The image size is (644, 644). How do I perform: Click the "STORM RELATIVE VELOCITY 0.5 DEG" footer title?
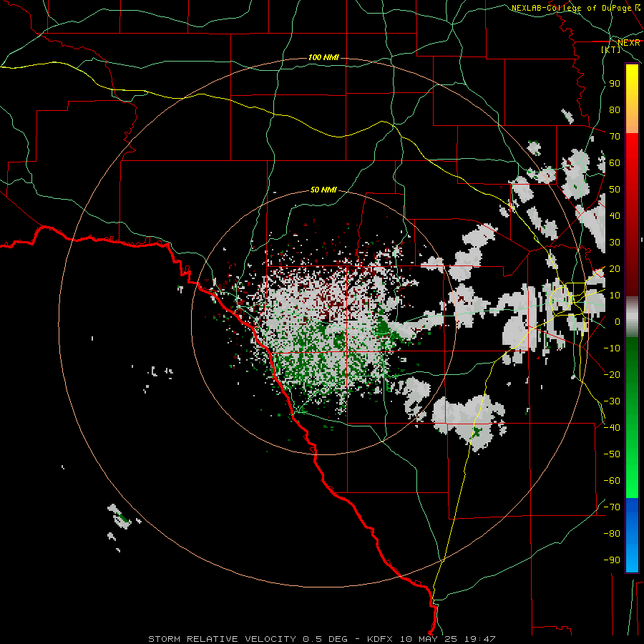pyautogui.click(x=248, y=639)
